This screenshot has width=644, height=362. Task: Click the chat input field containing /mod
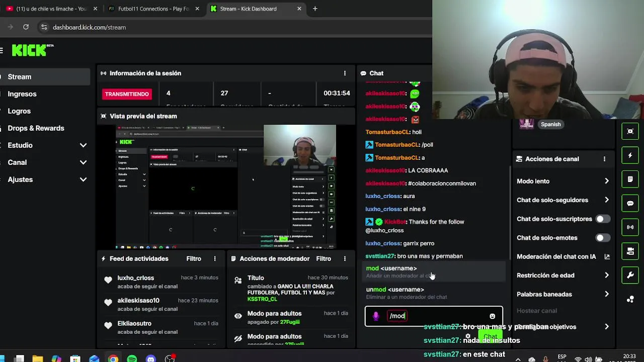pyautogui.click(x=434, y=316)
